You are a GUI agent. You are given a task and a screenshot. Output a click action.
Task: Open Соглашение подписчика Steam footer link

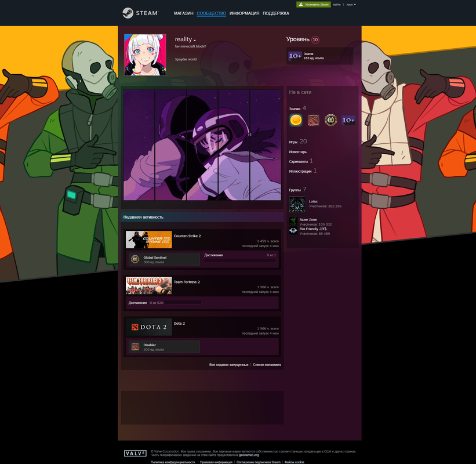click(259, 462)
